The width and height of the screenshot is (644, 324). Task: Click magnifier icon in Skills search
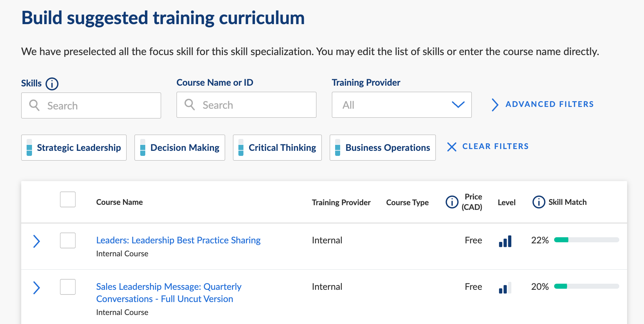pos(35,105)
